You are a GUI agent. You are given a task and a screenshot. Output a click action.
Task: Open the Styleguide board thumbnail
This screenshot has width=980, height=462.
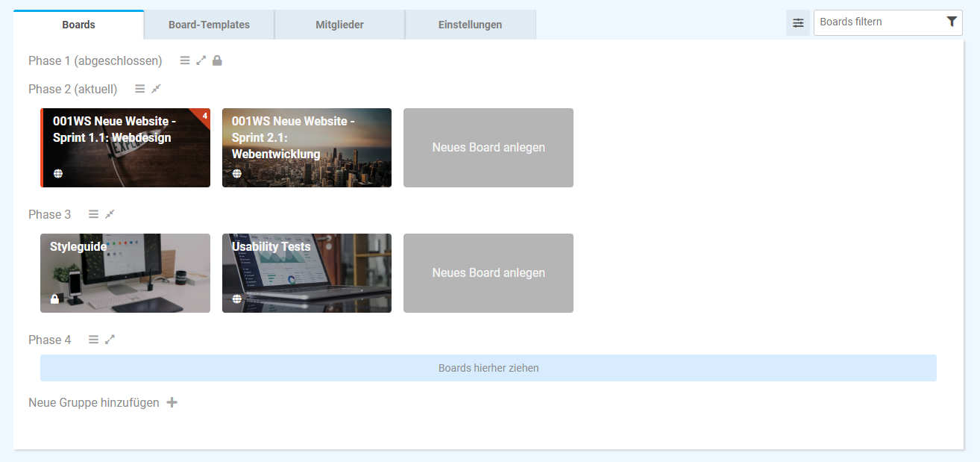click(125, 273)
